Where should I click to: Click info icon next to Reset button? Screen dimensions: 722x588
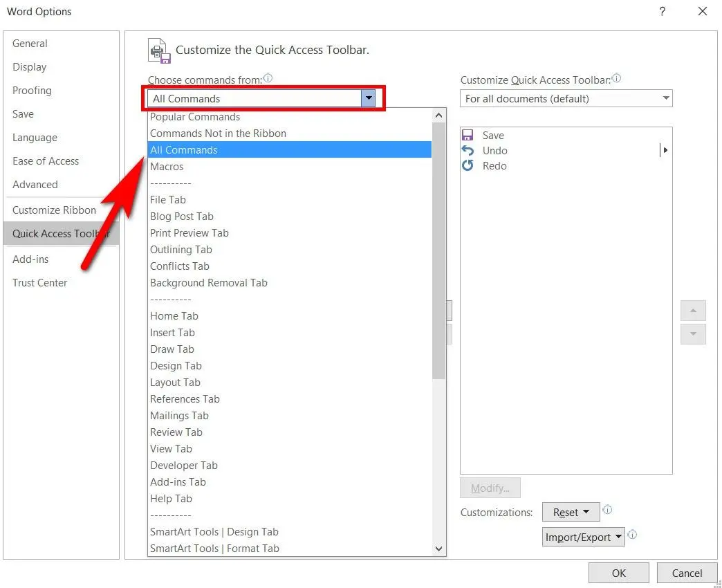click(x=607, y=510)
